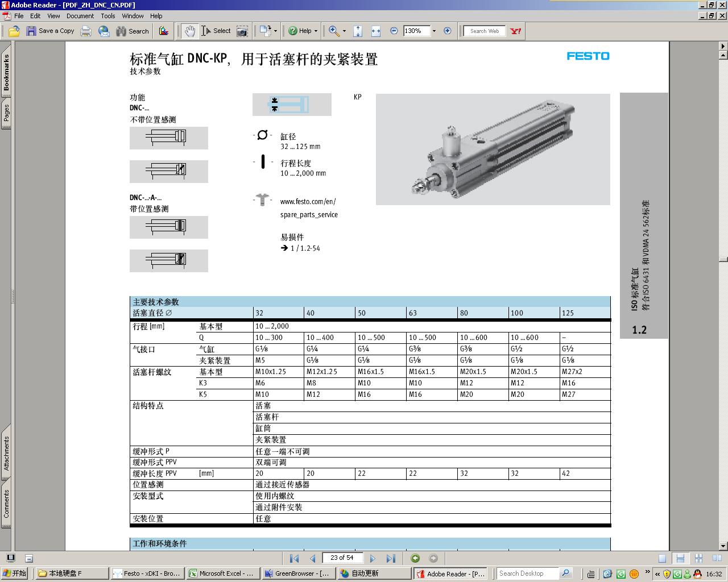Click the page number field 23 of 54

click(x=342, y=558)
